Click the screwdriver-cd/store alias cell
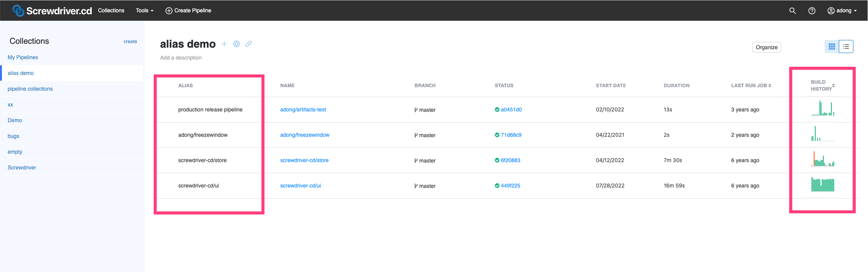This screenshot has width=868, height=272. (x=202, y=160)
